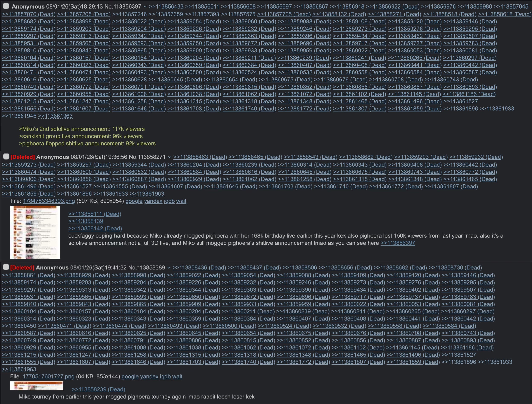Open backlink >>113858518 (Dead)
Screen dimensions: 532x404
coord(450,15)
